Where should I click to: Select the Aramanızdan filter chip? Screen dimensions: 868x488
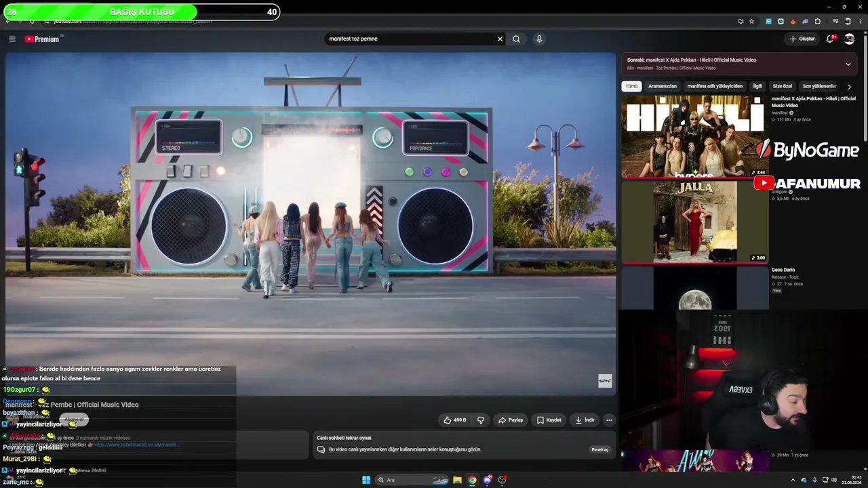pos(663,86)
